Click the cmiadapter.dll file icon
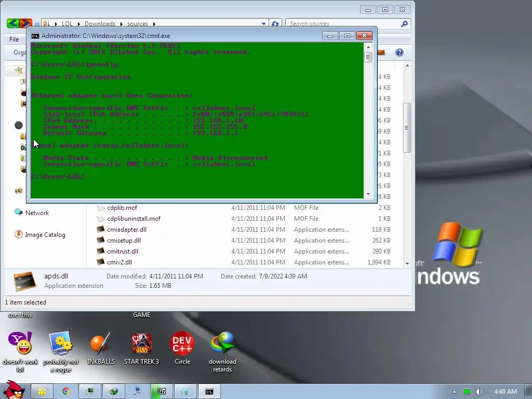The image size is (532, 399). coord(100,229)
